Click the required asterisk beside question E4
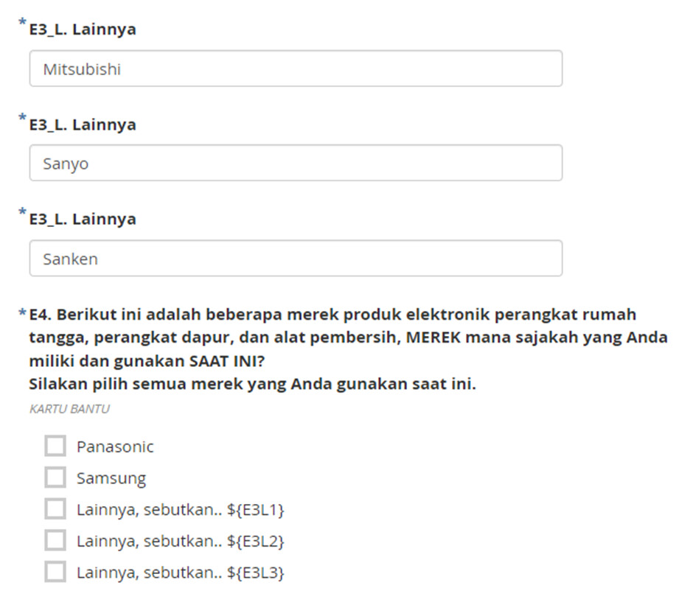Screen dimensions: 693x616 point(22,313)
